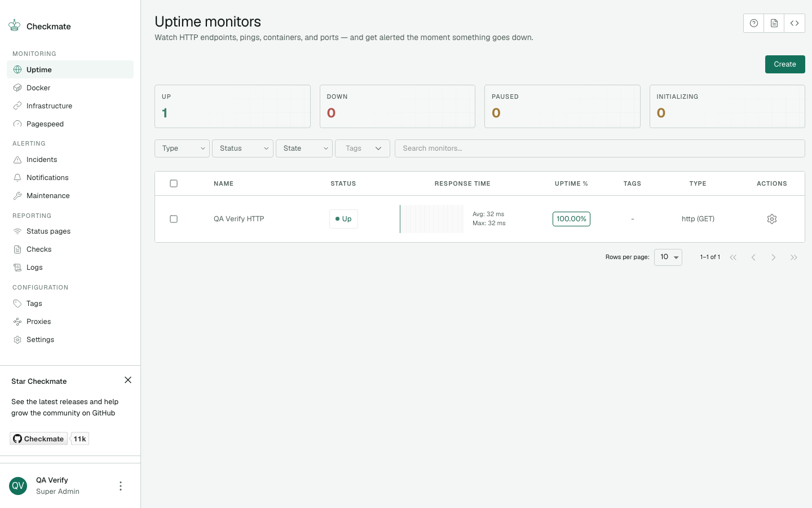Toggle the select-all monitors checkbox
This screenshot has width=812, height=508.
(x=174, y=183)
